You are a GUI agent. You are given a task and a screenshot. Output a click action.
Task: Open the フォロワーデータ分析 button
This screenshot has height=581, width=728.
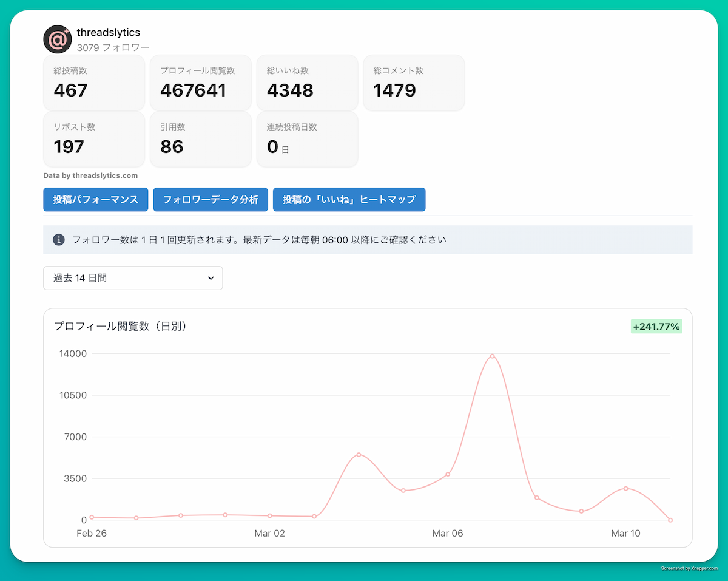tap(211, 200)
